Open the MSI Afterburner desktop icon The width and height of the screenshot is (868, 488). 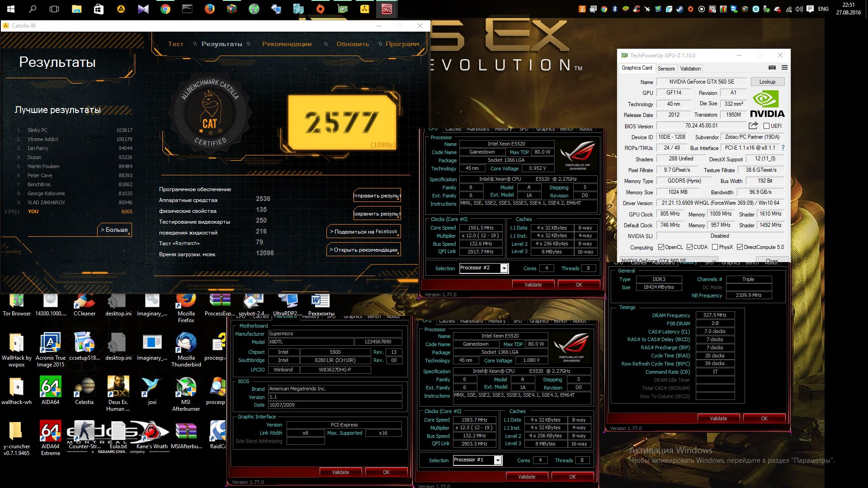[x=186, y=394]
